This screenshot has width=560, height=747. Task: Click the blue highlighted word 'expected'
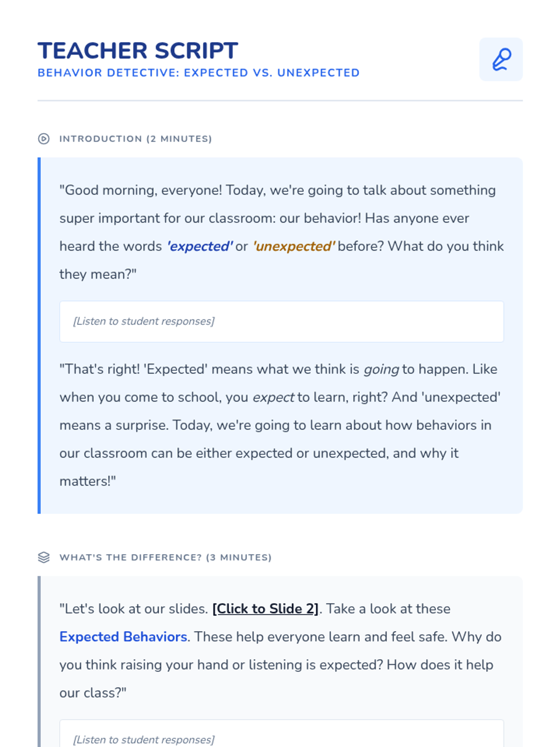[x=200, y=247]
